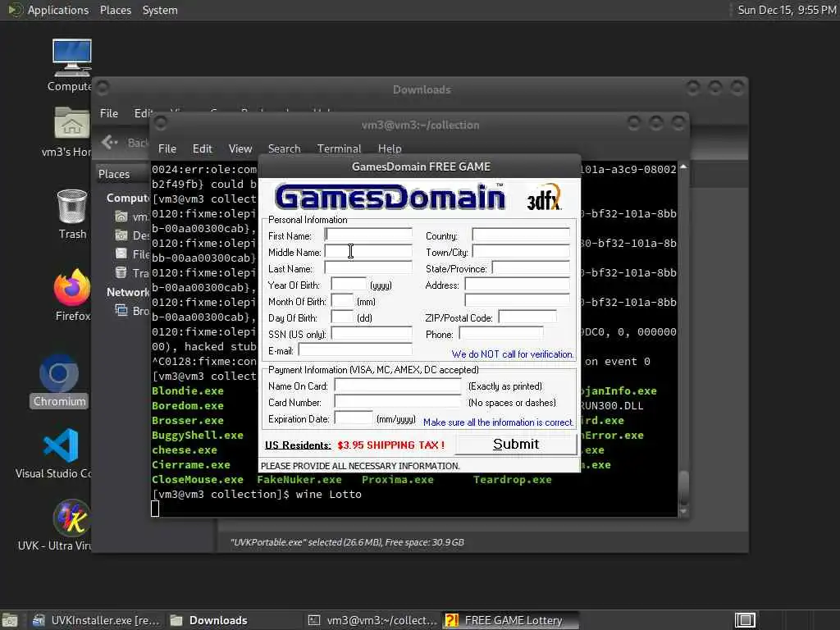The height and width of the screenshot is (630, 840).
Task: Click Proxima.exe in terminal listing
Action: point(398,479)
